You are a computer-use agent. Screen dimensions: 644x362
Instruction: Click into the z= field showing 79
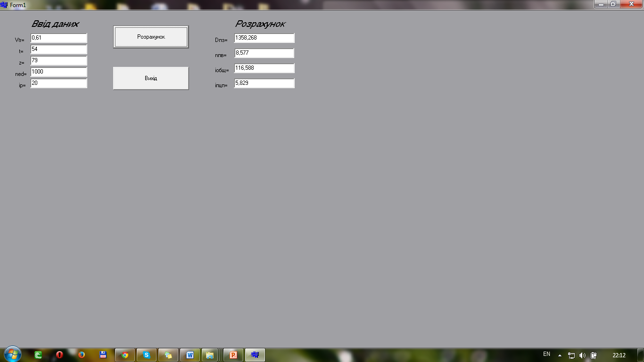pyautogui.click(x=59, y=60)
